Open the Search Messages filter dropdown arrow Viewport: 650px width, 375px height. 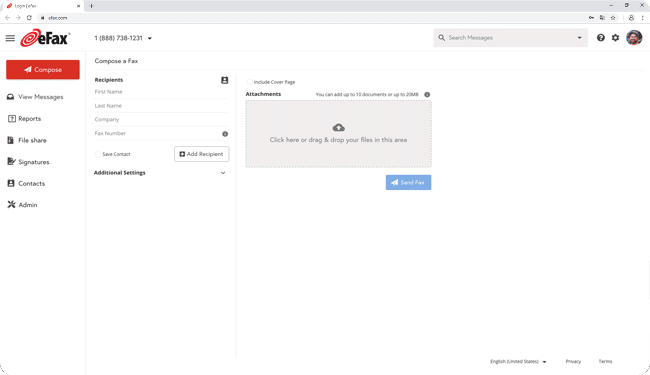click(x=579, y=38)
